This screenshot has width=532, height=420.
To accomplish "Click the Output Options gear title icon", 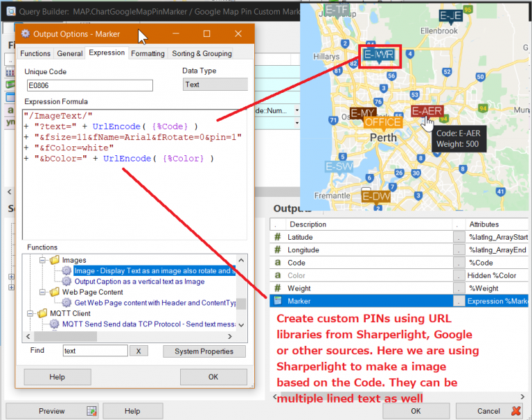I will 26,33.
